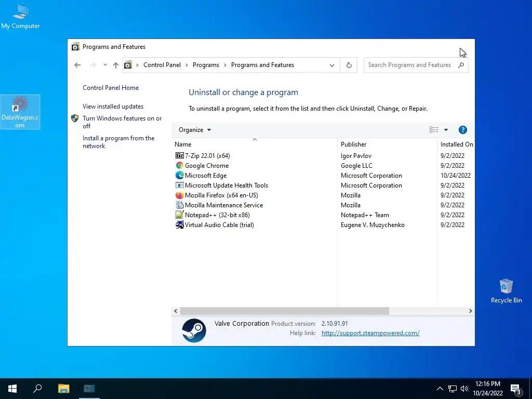
Task: Click the horizontal scrollbar thumb
Action: tap(285, 311)
